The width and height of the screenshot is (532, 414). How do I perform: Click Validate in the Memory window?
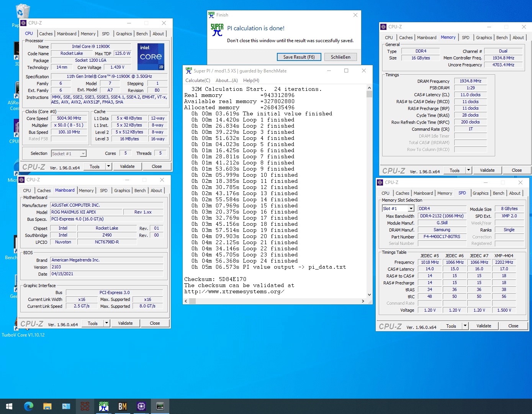click(x=487, y=170)
